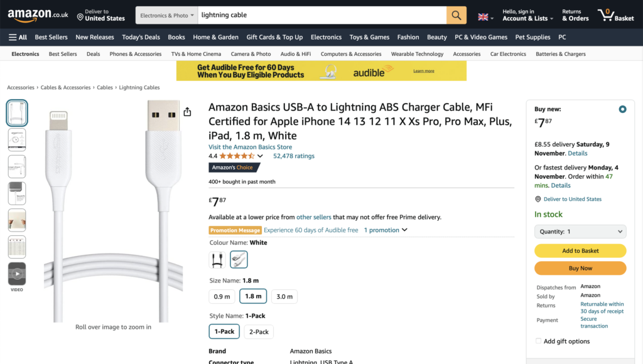Click the search box with lightning cable
The height and width of the screenshot is (364, 643).
click(321, 15)
